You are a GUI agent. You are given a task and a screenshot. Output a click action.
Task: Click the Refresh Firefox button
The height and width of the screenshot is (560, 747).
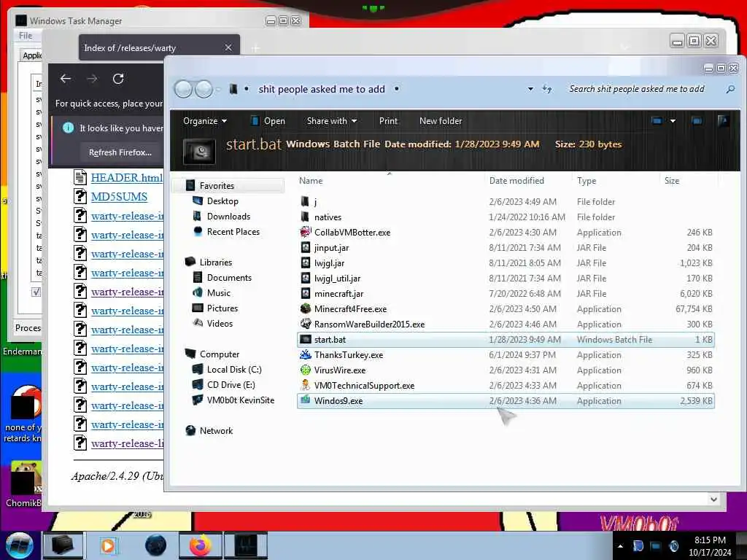(x=120, y=152)
